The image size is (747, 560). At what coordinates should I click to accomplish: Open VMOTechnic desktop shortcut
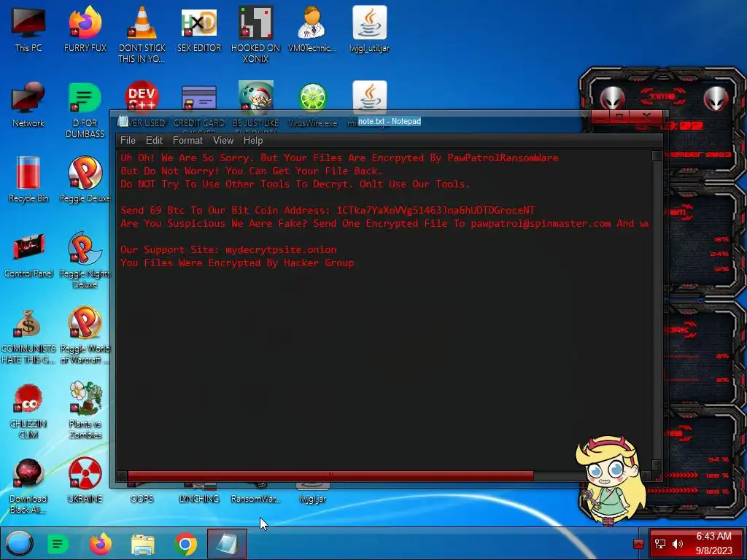[x=312, y=30]
